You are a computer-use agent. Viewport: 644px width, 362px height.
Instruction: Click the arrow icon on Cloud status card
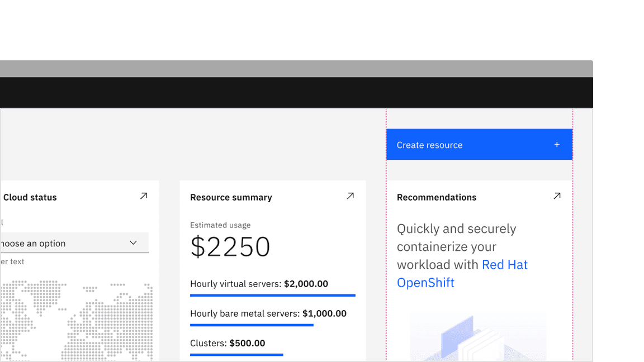(144, 196)
